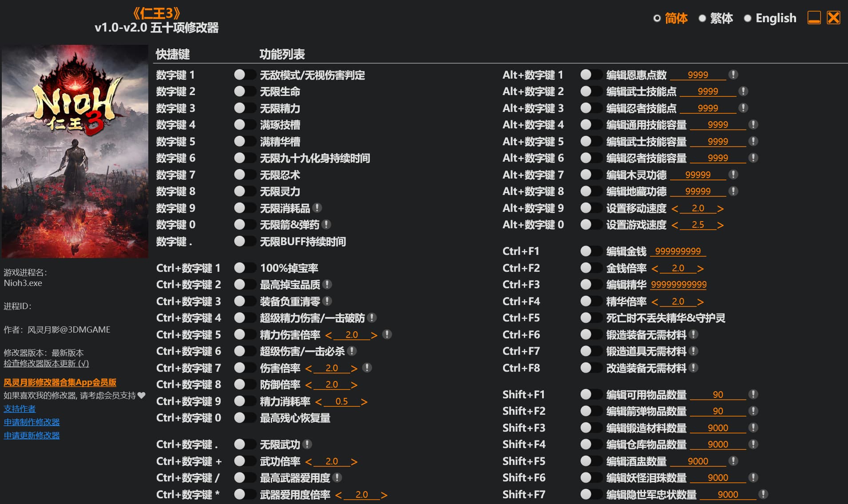Click info icon next to 最高武器爱用度
Viewport: 848px width, 504px height.
tap(337, 477)
